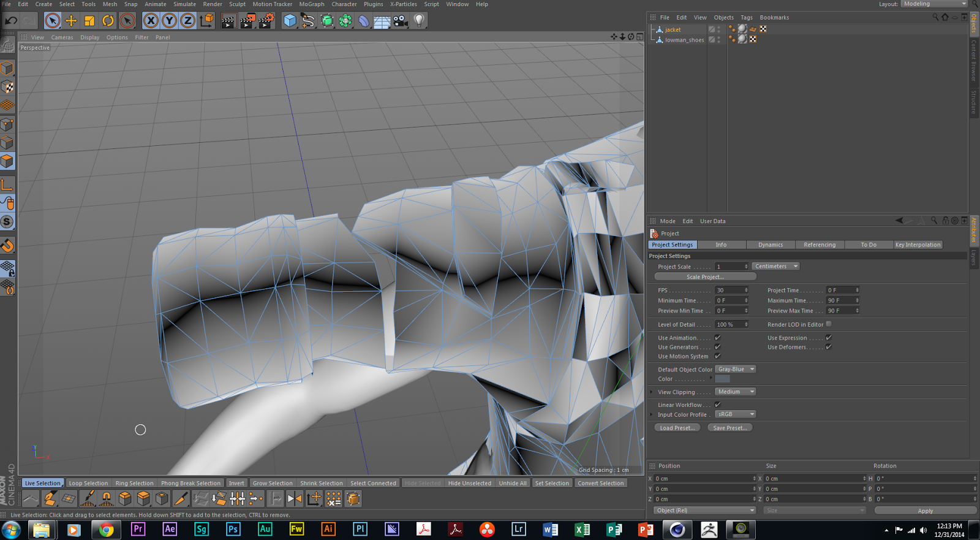Switch to the Dynamics tab
Viewport: 980px width, 540px height.
coord(770,245)
